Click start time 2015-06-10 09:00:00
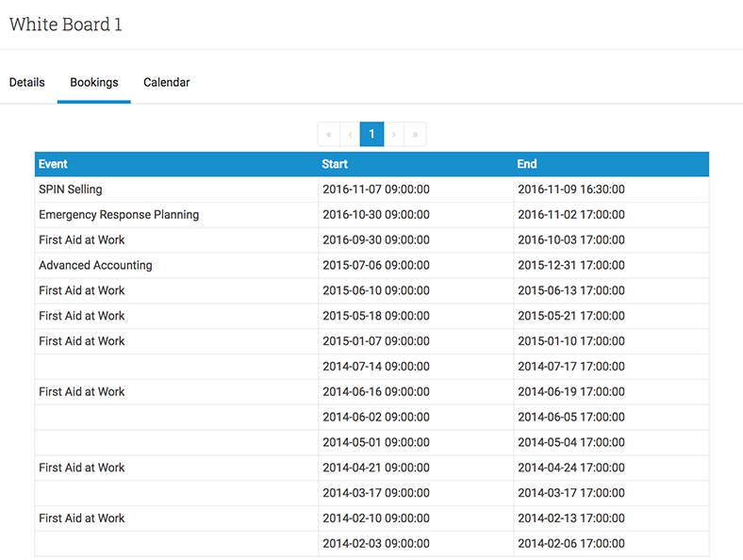Screen dimensions: 743x560 (376, 290)
